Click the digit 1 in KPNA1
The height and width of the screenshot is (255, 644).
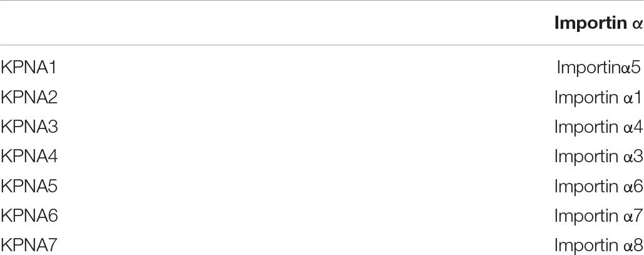[51, 68]
